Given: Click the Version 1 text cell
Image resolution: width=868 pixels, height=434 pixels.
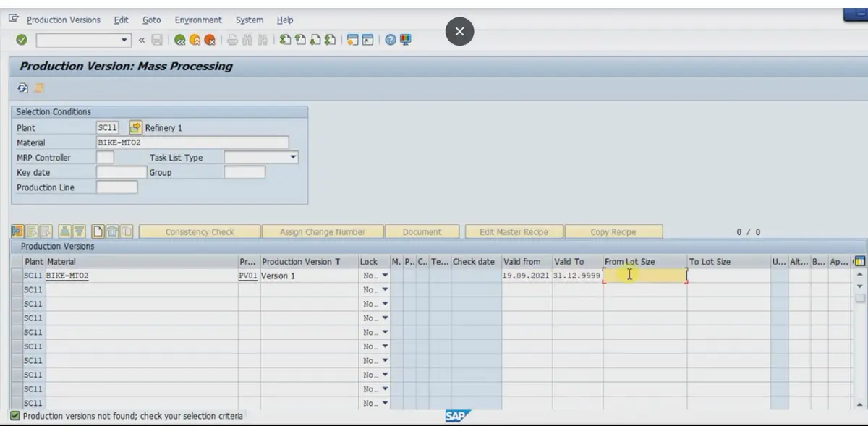Looking at the screenshot, I should [x=310, y=276].
